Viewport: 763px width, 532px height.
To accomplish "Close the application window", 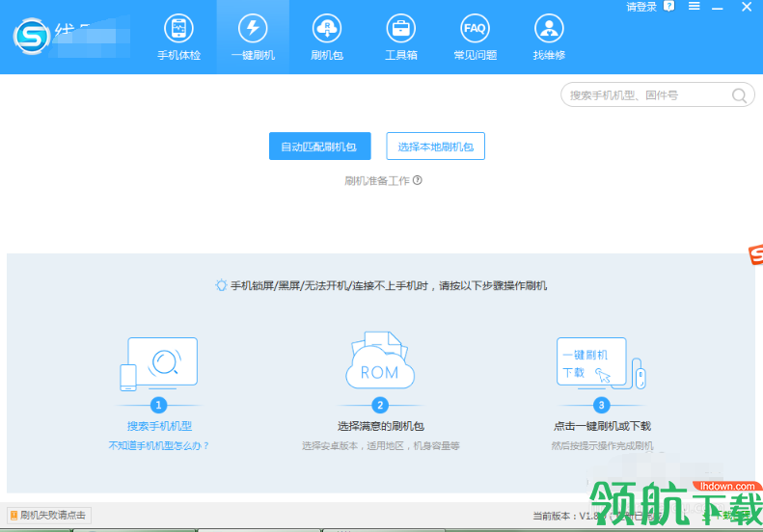I will pyautogui.click(x=747, y=7).
